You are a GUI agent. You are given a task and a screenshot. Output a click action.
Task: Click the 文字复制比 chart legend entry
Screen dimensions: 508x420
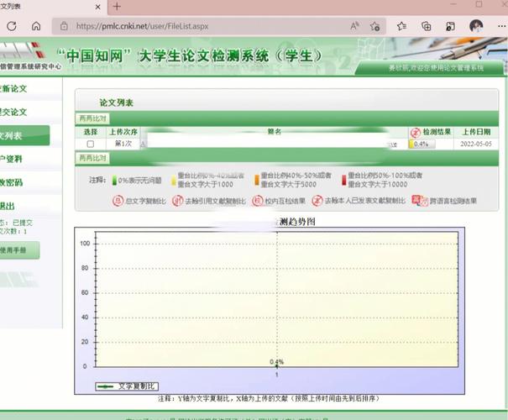point(127,386)
